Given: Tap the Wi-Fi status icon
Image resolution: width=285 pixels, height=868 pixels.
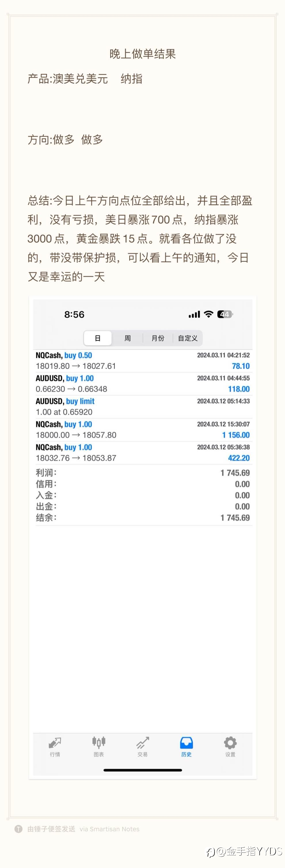Looking at the screenshot, I should 209,314.
